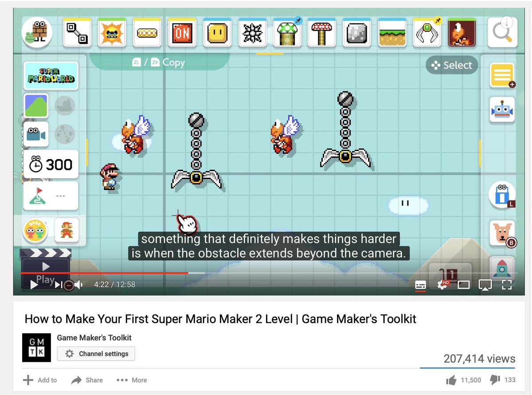Click Mario on the course canvas
Viewport: 532px width, 395px height.
coord(109,177)
